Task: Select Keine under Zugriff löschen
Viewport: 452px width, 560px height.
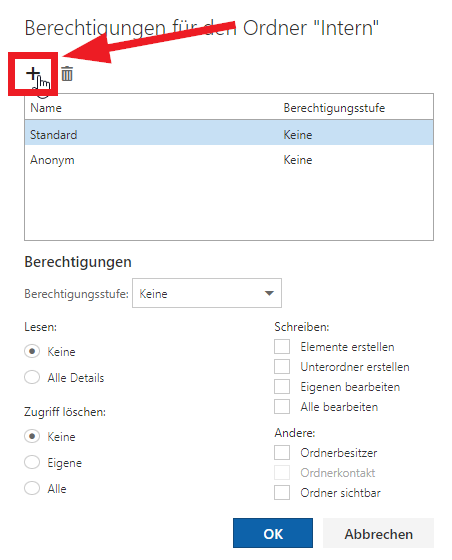Action: [32, 436]
